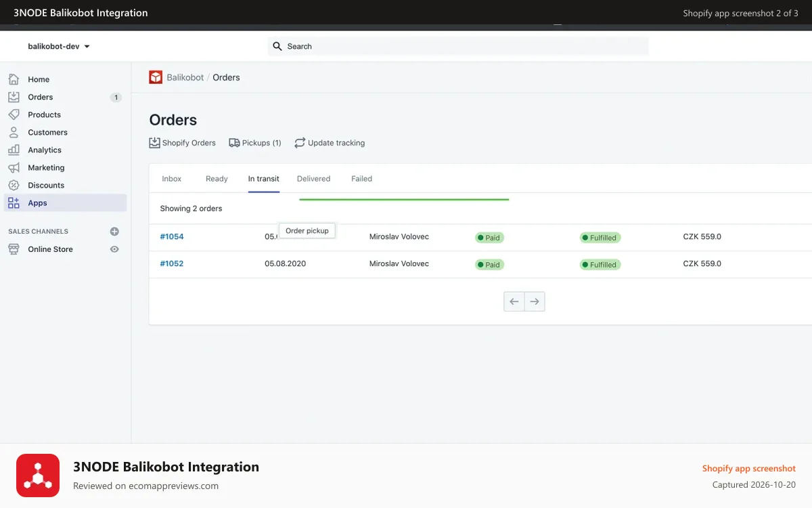Open Pickups (1)
Screen dimensions: 812x508
point(255,143)
